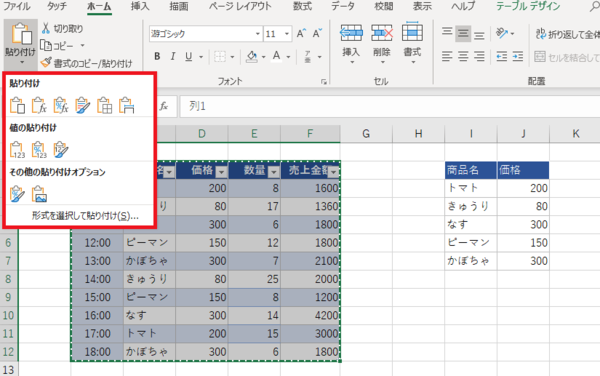This screenshot has width=600, height=376.
Task: Click the phonetic guide (ふりがな) icon
Action: pyautogui.click(x=308, y=57)
